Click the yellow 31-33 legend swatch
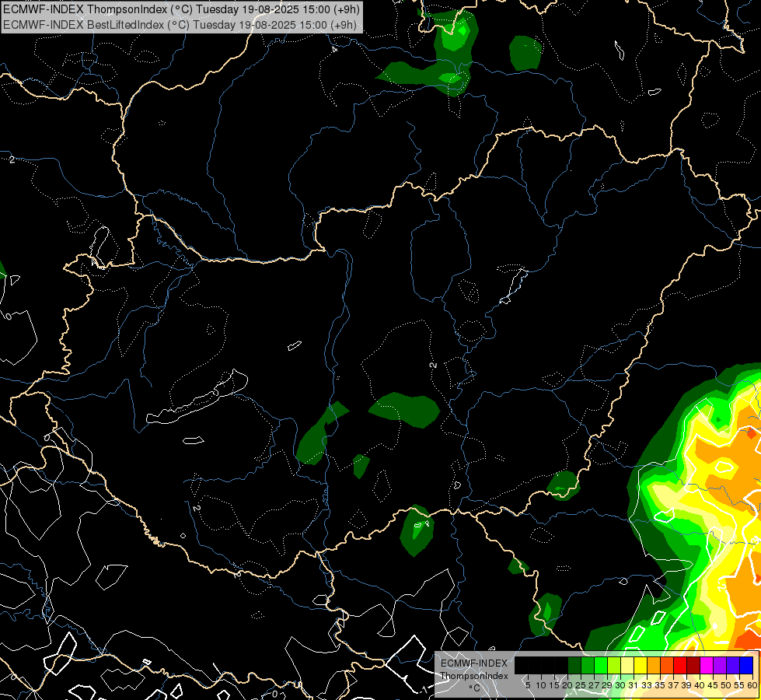 pos(641,665)
